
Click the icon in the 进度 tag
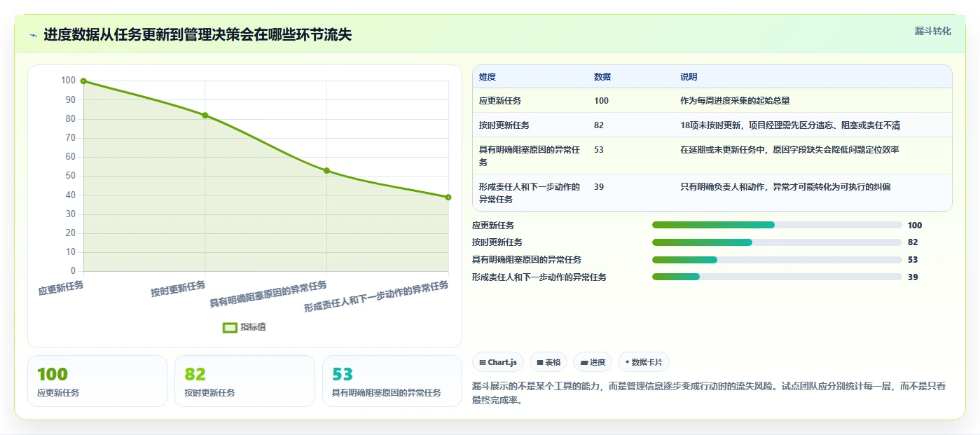(x=584, y=362)
